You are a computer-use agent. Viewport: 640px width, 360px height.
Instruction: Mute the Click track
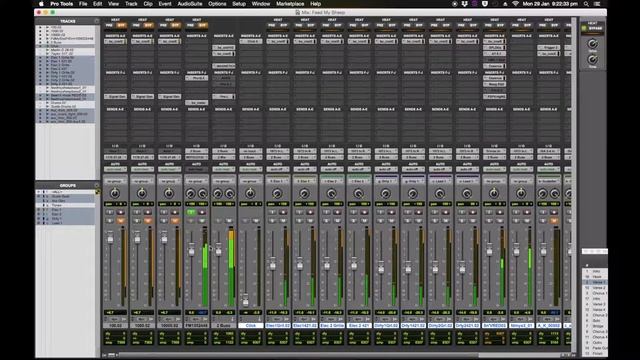click(x=256, y=221)
